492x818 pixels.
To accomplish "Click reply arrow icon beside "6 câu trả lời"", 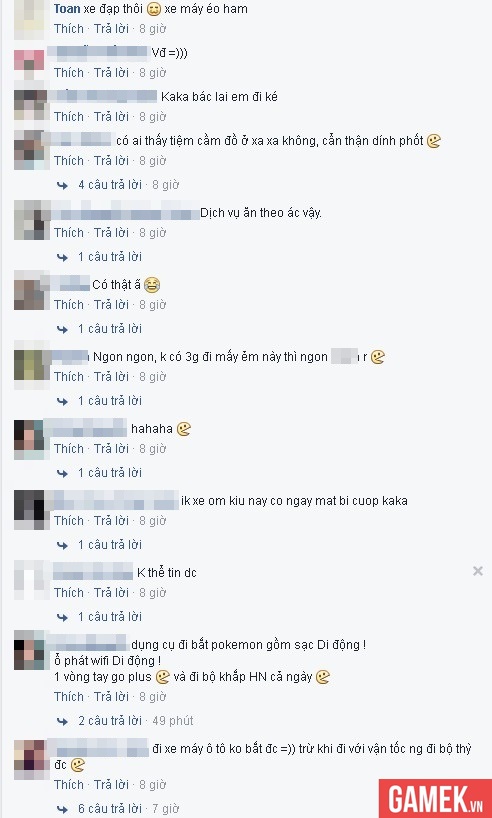I will coord(62,809).
